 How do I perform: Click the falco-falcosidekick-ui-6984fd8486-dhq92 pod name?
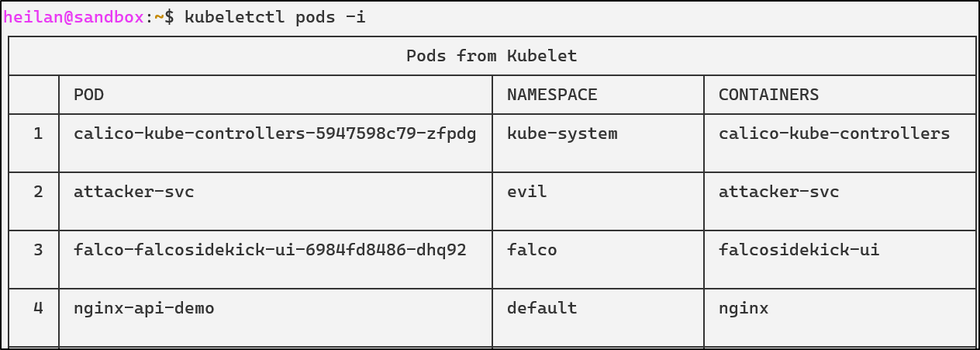pyautogui.click(x=270, y=250)
